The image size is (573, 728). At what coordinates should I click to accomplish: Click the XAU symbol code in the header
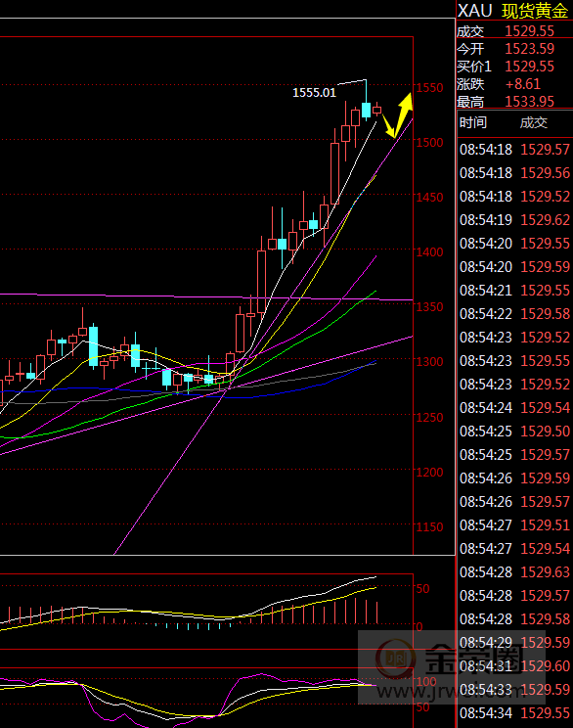(x=474, y=10)
